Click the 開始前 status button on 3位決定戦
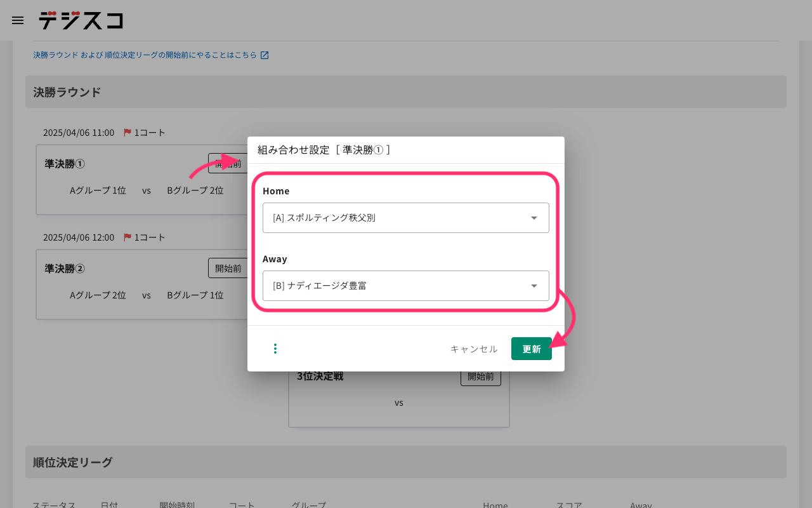The height and width of the screenshot is (508, 812). coord(480,377)
